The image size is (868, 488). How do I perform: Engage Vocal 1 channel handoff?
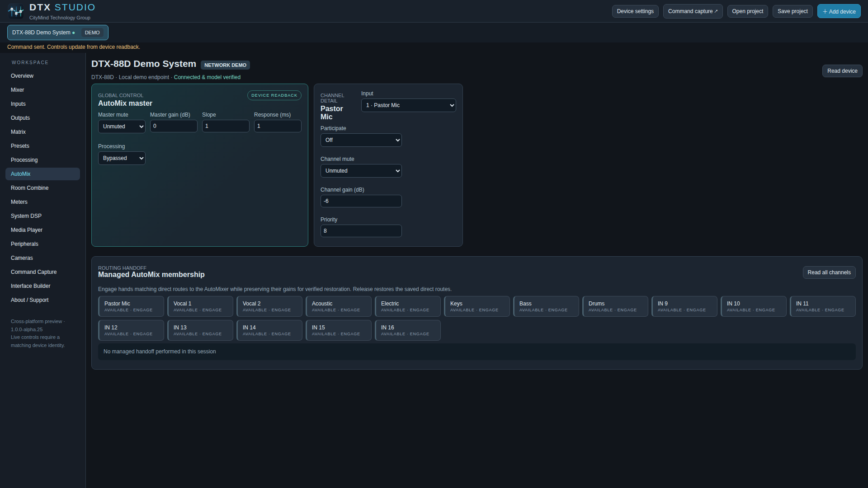coord(200,306)
